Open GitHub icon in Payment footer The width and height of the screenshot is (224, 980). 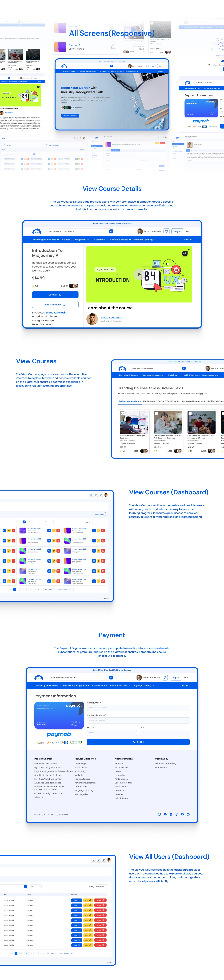tap(188, 815)
